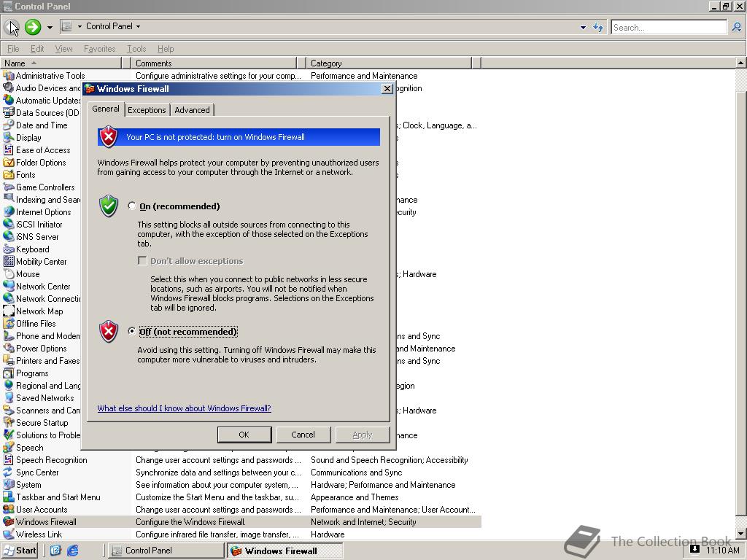747x560 pixels.
Task: Open the navigation history dropdown arrow
Action: 50,27
